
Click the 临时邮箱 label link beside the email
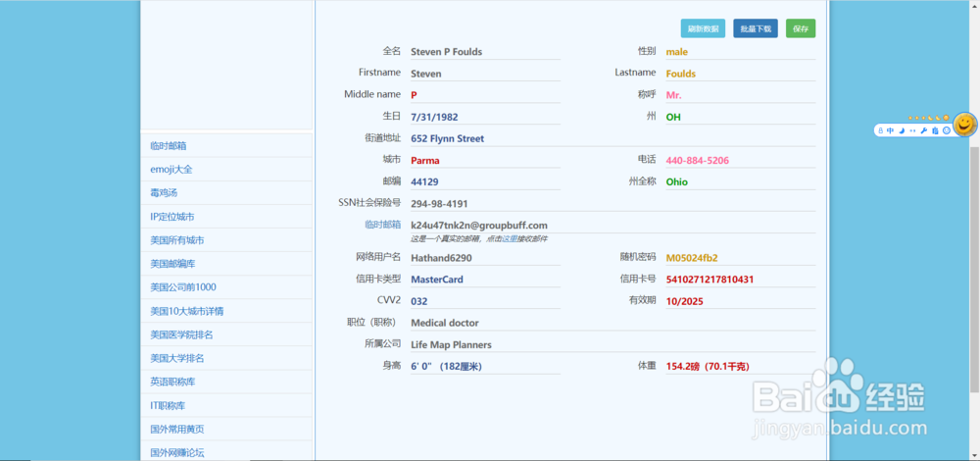[382, 224]
